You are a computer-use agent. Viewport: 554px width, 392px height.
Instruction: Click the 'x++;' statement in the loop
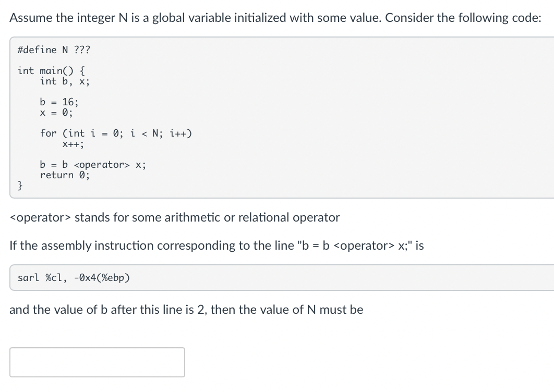coord(73,144)
